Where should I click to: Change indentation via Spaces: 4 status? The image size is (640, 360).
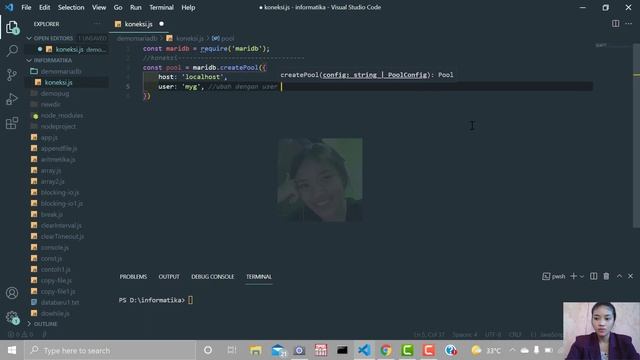pyautogui.click(x=464, y=335)
